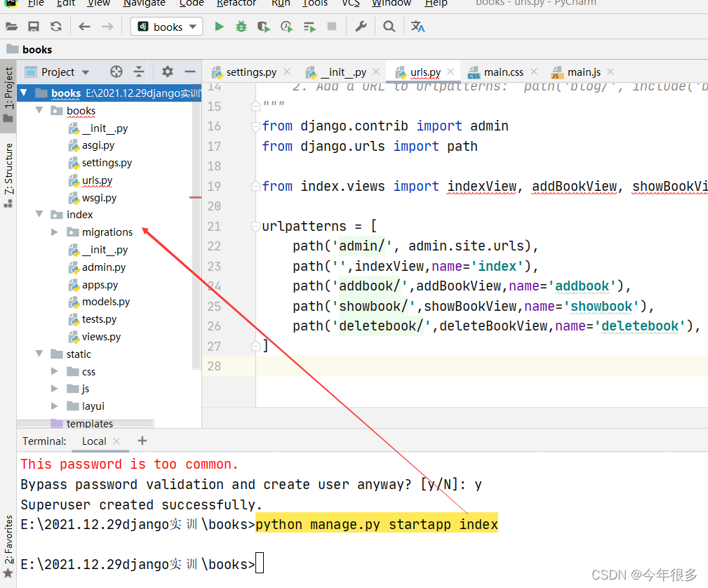Start debugging with the bug icon
This screenshot has height=588, width=708.
point(241,27)
